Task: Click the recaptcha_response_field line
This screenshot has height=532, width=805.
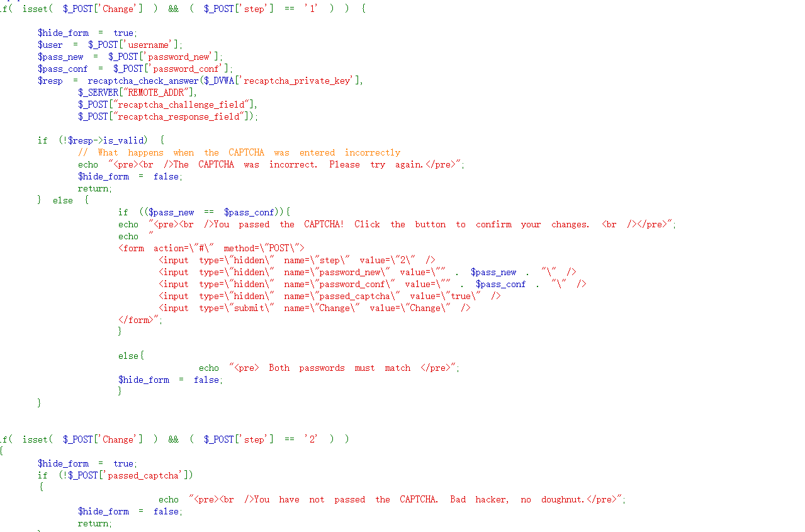Action: tap(168, 116)
